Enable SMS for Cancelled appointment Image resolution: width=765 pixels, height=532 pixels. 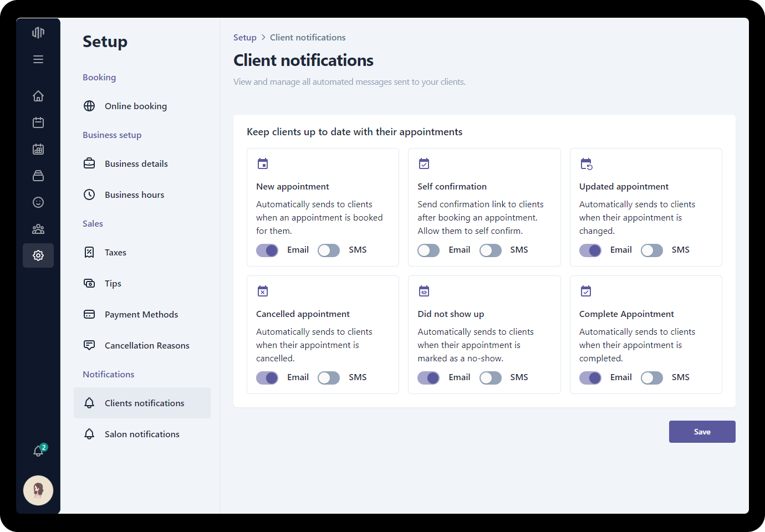329,378
